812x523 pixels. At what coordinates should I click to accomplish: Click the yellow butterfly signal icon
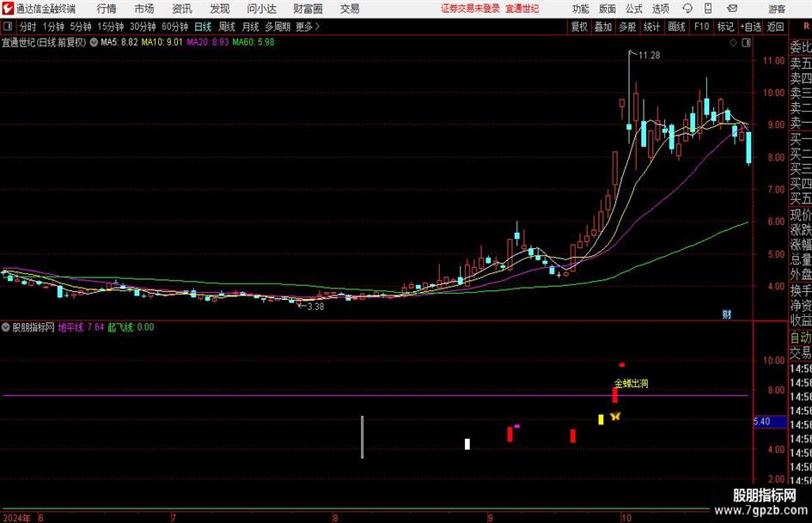click(x=615, y=416)
